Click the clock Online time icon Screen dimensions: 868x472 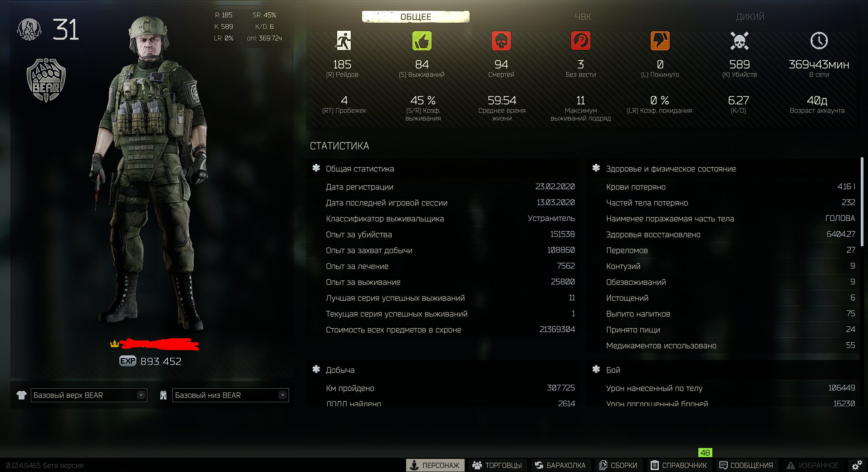coord(819,41)
